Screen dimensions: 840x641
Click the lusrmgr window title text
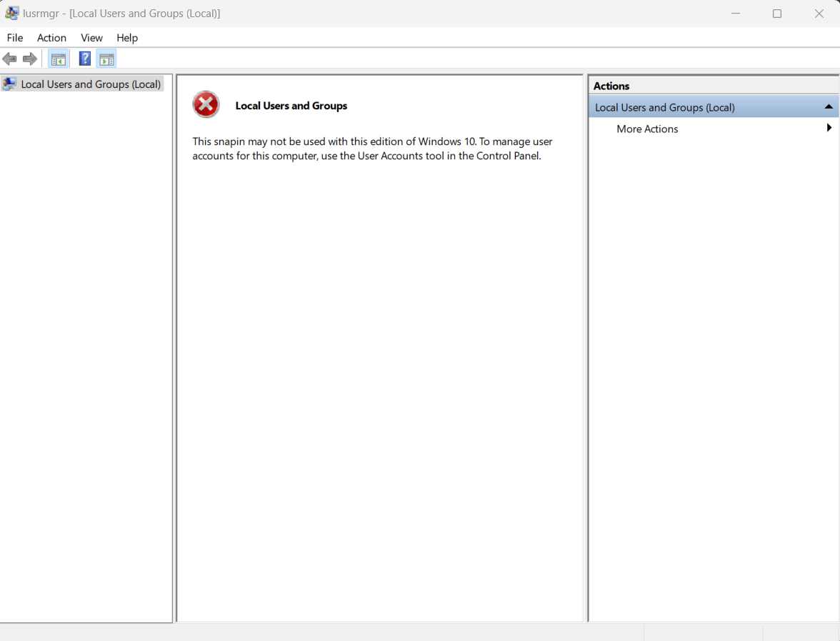pyautogui.click(x=121, y=14)
